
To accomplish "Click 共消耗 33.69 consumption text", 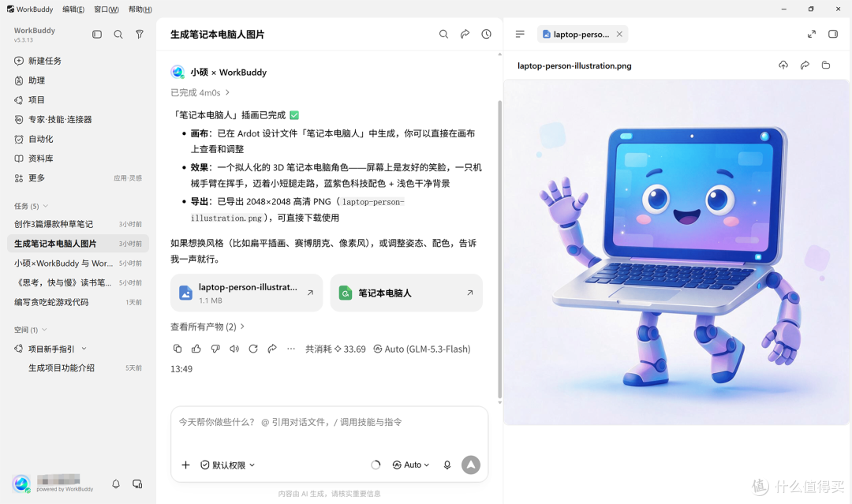I will [335, 349].
